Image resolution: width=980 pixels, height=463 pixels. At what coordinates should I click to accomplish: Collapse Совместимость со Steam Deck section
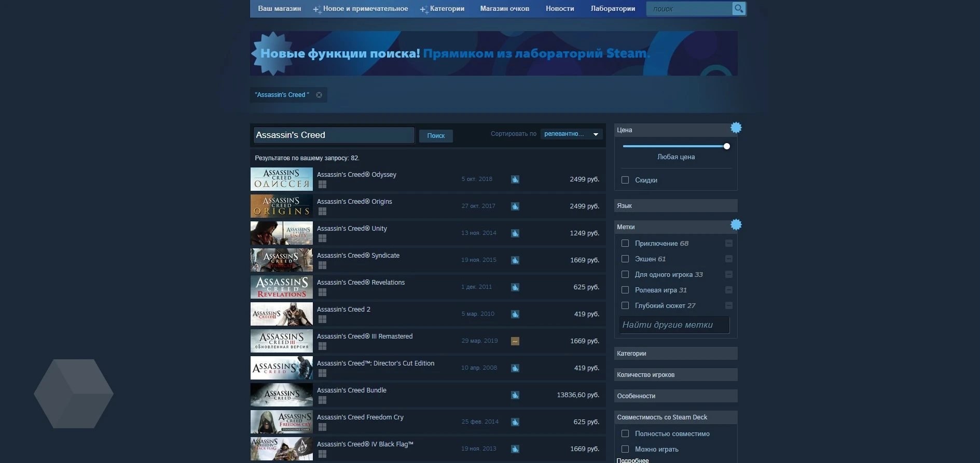click(675, 417)
